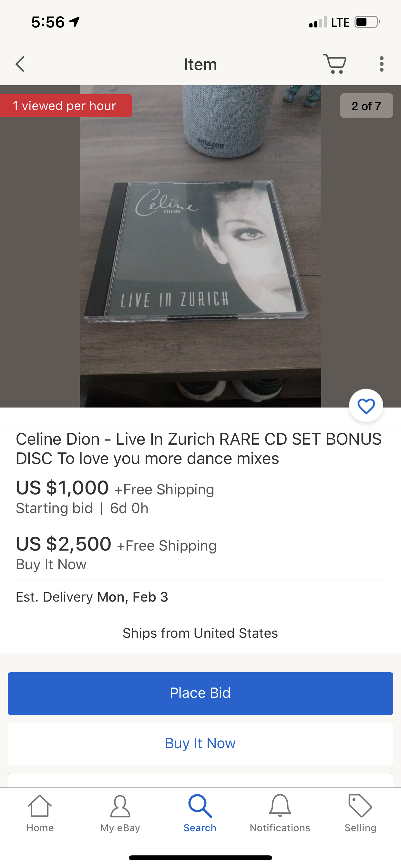Tap the 2 of 7 image counter
This screenshot has height=868, width=401.
pyautogui.click(x=366, y=106)
